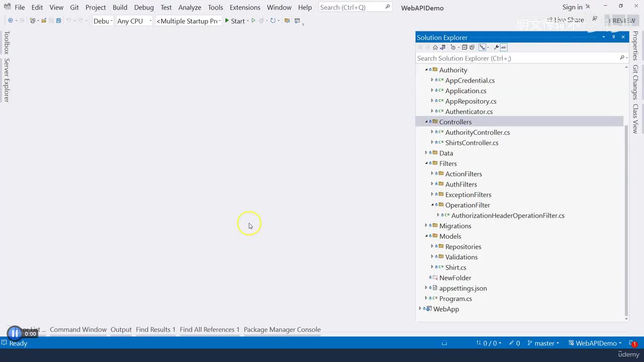The image size is (644, 362).
Task: Click the Undo arrow icon
Action: pos(68,21)
